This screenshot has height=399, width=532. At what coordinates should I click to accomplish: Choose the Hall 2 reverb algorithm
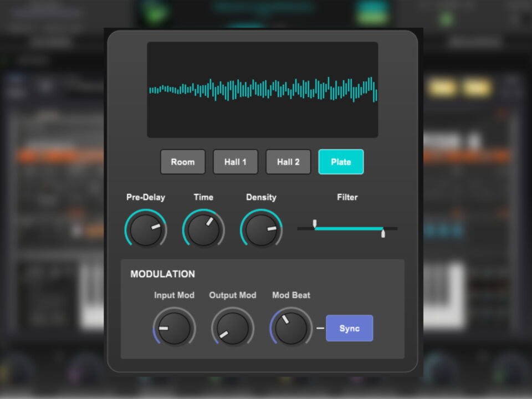[x=288, y=162]
